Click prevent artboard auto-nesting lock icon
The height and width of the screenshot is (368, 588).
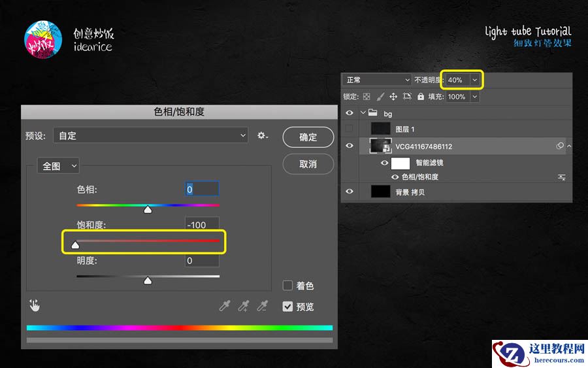coord(407,96)
